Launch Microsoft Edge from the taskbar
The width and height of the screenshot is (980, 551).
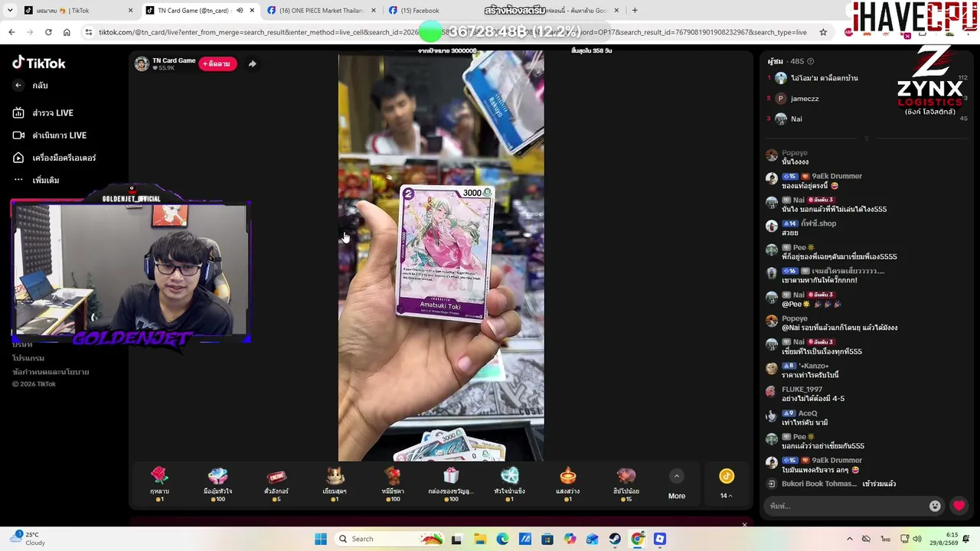pyautogui.click(x=502, y=539)
